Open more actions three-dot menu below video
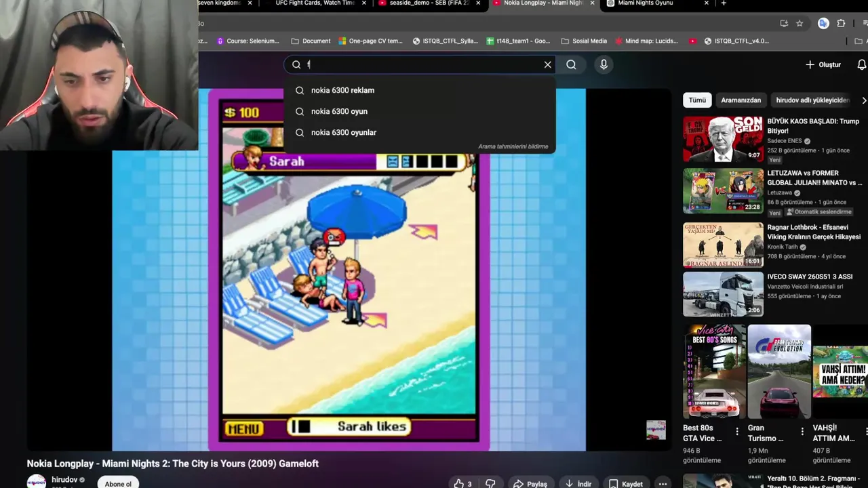 click(x=663, y=484)
